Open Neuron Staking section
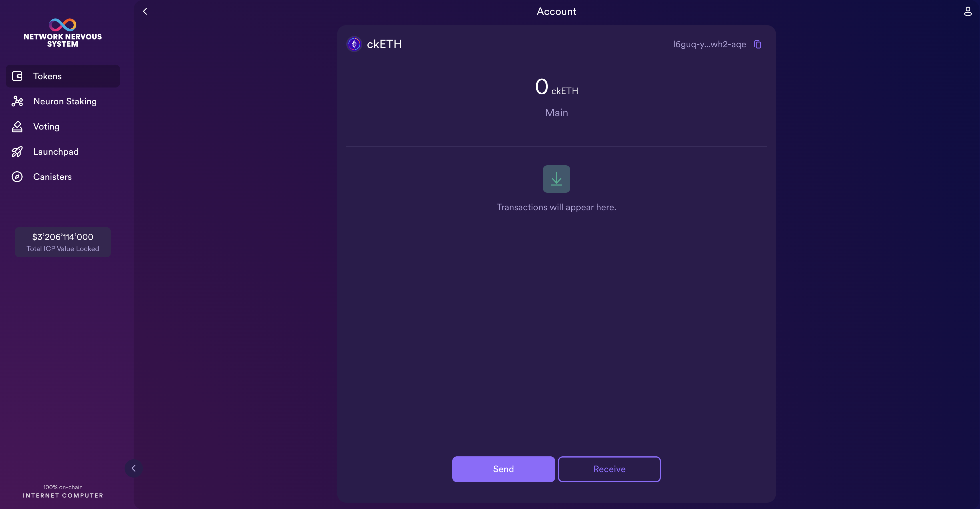Image resolution: width=980 pixels, height=509 pixels. [65, 101]
